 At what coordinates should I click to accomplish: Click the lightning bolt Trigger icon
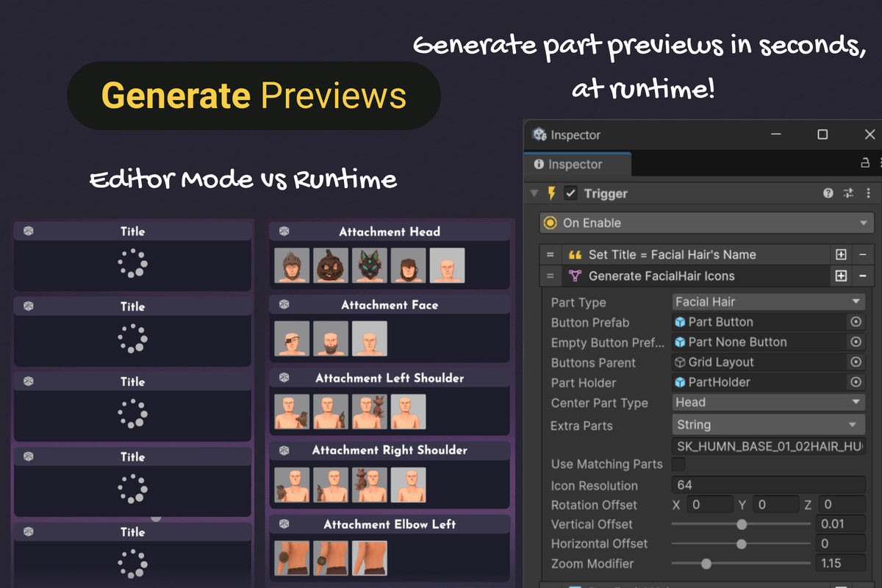click(551, 193)
